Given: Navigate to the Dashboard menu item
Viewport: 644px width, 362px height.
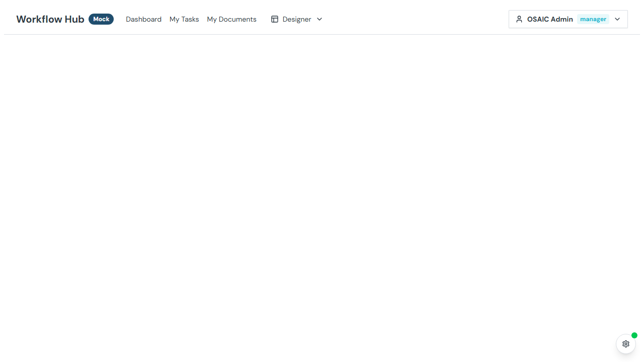Looking at the screenshot, I should 143,19.
